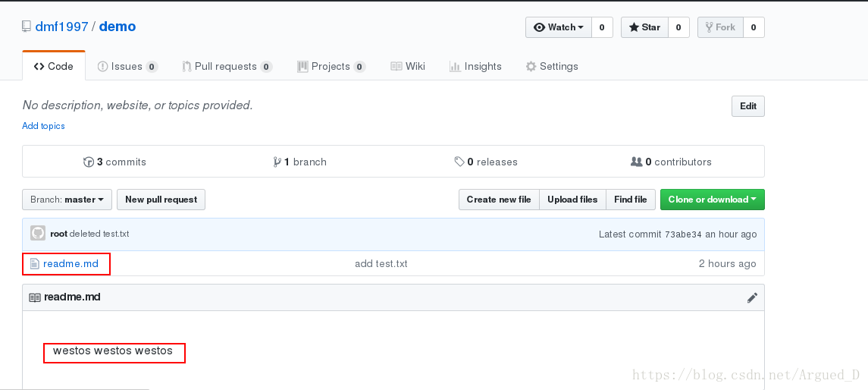Open the Insights tab

tap(475, 67)
